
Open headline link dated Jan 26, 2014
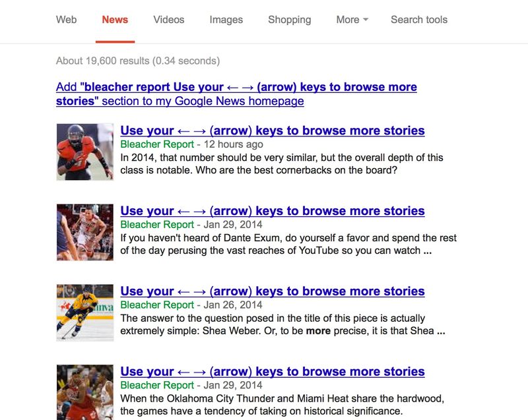click(273, 291)
